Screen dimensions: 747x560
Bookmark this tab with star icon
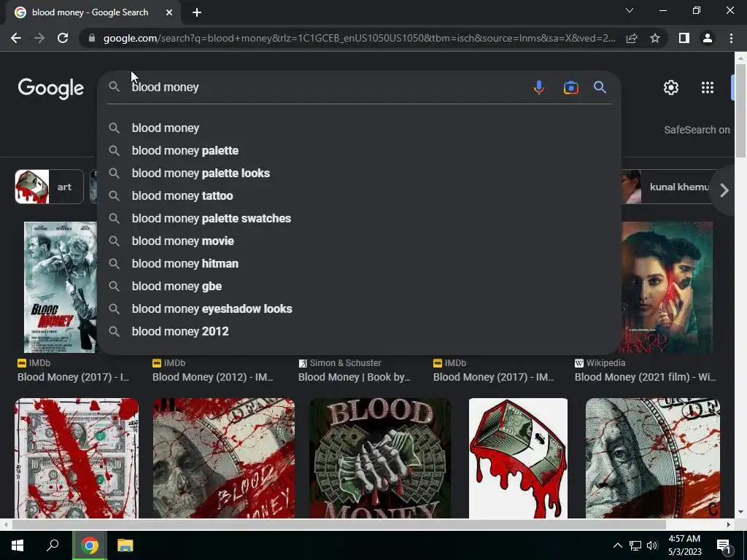click(x=655, y=38)
